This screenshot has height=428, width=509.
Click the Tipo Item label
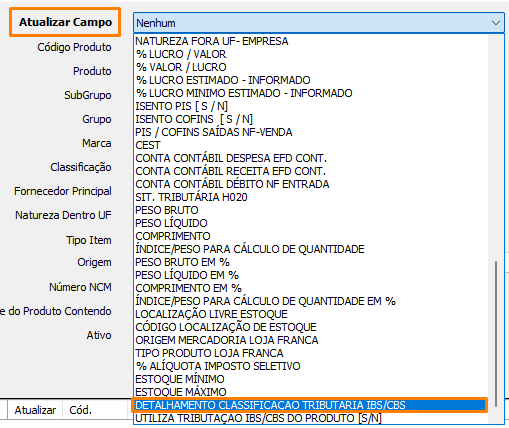click(x=89, y=240)
